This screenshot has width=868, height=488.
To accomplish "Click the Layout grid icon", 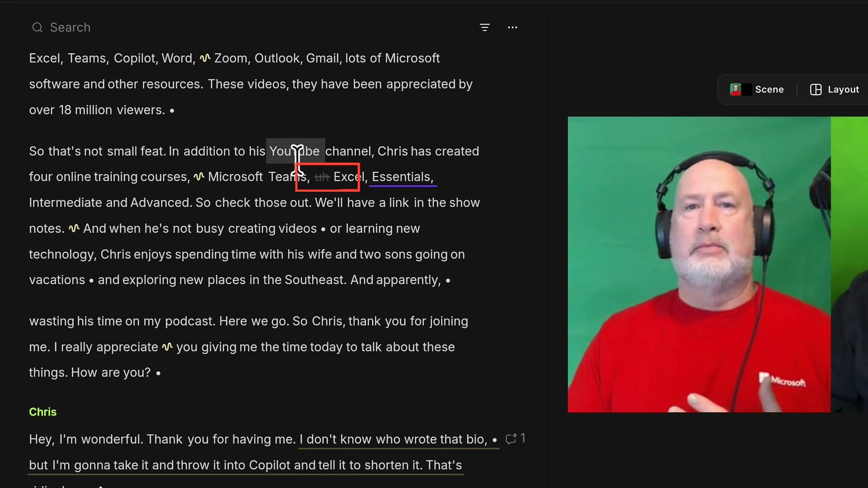I will [x=816, y=89].
